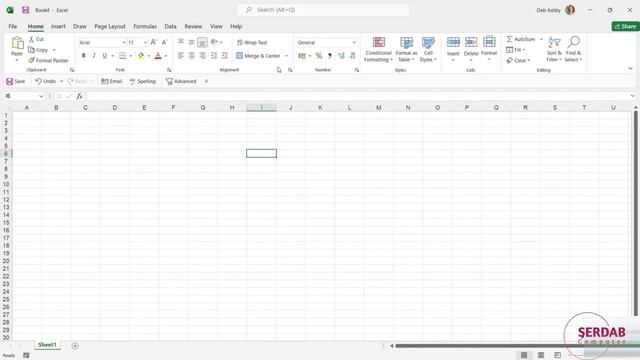Expand the General number format dropdown
The width and height of the screenshot is (640, 360).
point(354,42)
